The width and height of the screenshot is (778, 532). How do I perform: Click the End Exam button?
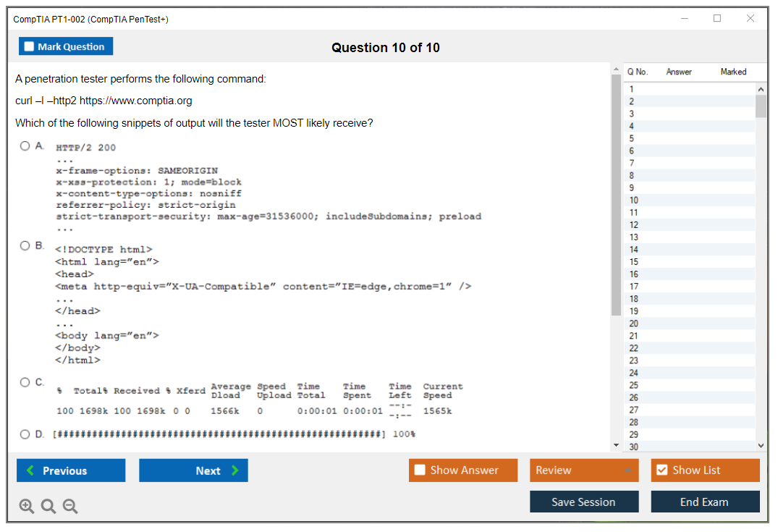coord(704,502)
